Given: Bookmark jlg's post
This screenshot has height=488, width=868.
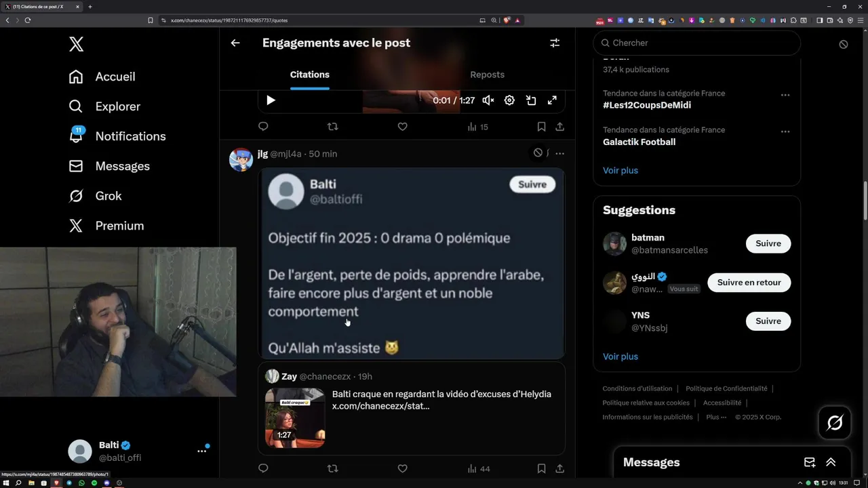Looking at the screenshot, I should tap(541, 468).
